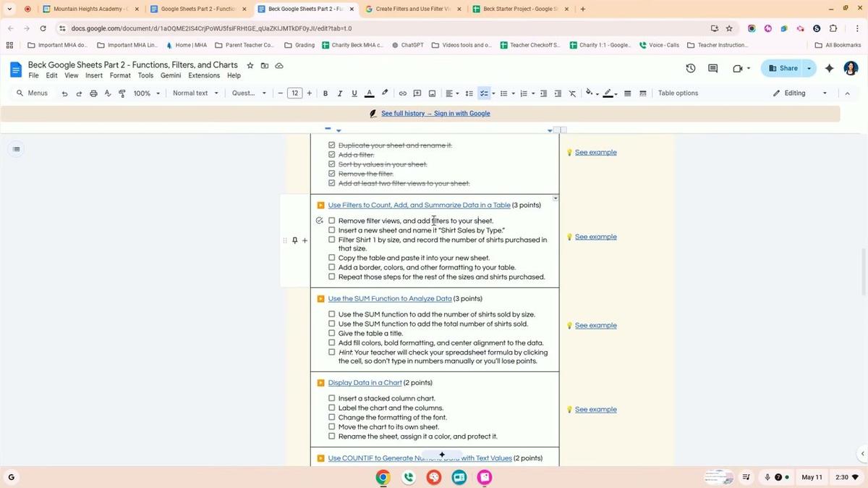This screenshot has height=488, width=868.
Task: Open the text alignment dropdown
Action: 451,93
